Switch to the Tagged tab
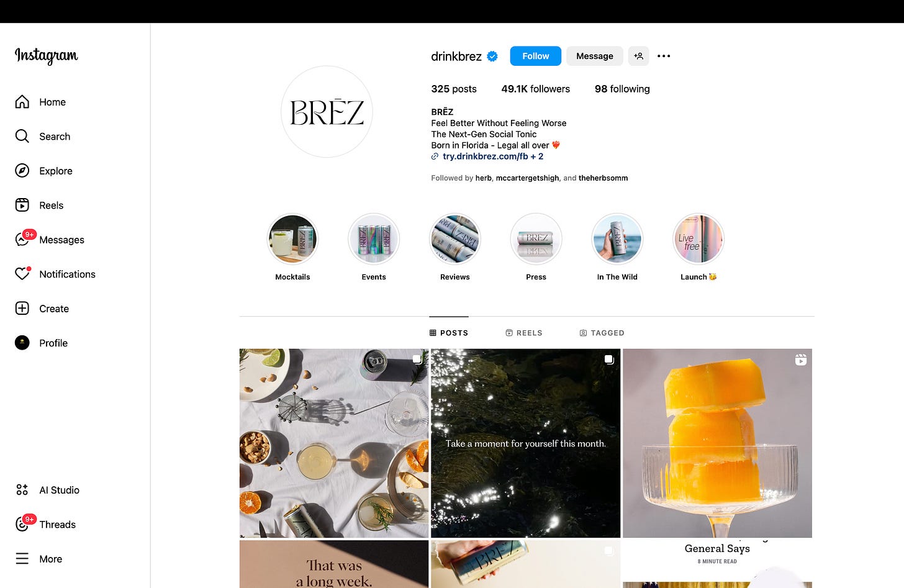Viewport: 904px width, 588px height. (x=602, y=333)
